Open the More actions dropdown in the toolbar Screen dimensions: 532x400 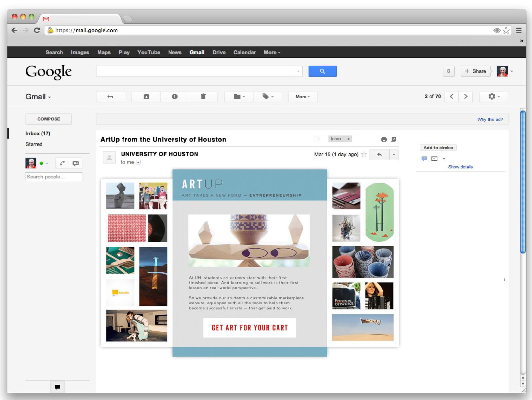(303, 97)
